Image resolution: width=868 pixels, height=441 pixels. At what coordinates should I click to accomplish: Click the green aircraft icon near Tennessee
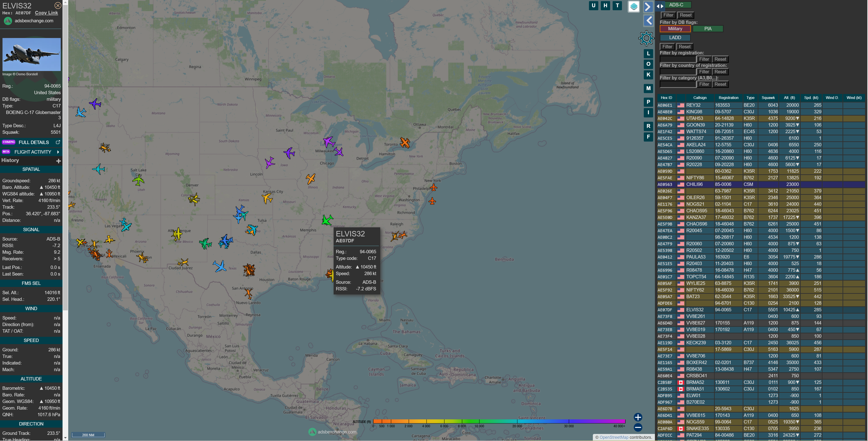tap(327, 220)
